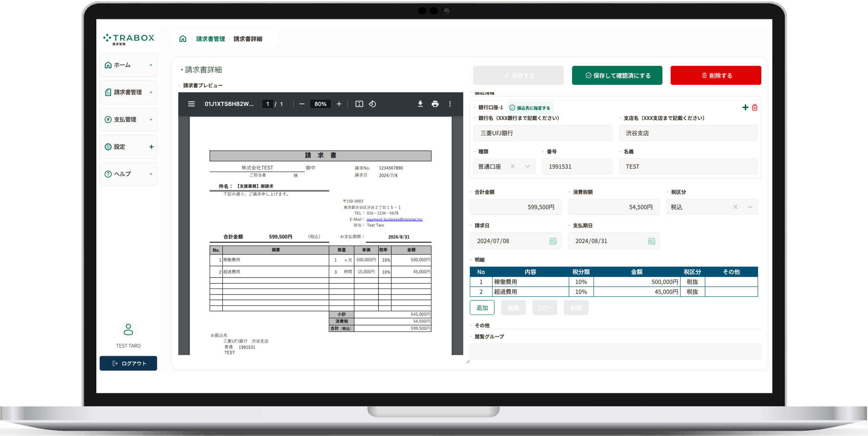This screenshot has width=868, height=436.
Task: Click the green add bank account plus icon
Action: [x=745, y=107]
